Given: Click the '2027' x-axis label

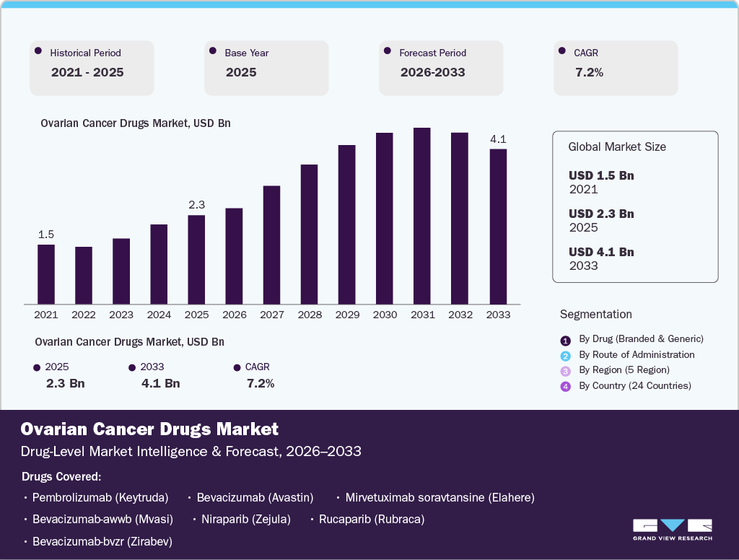Looking at the screenshot, I should (272, 315).
